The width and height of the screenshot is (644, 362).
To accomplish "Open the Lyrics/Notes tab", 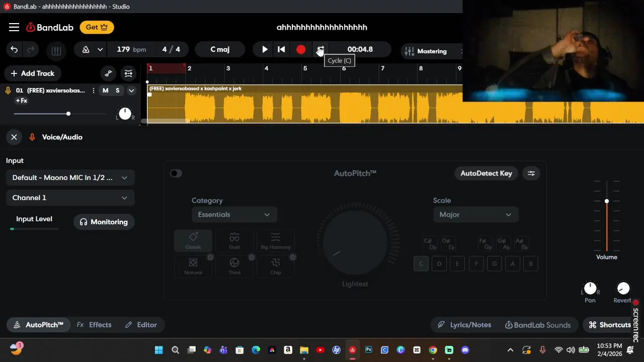I will [x=464, y=325].
